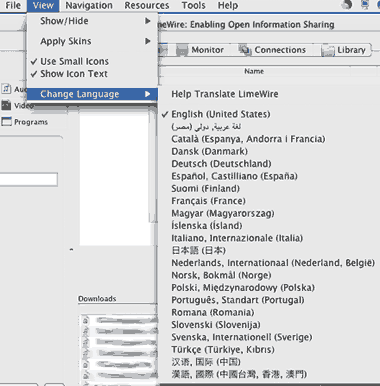380x386 pixels.
Task: Click the Name column header
Action: (x=254, y=71)
